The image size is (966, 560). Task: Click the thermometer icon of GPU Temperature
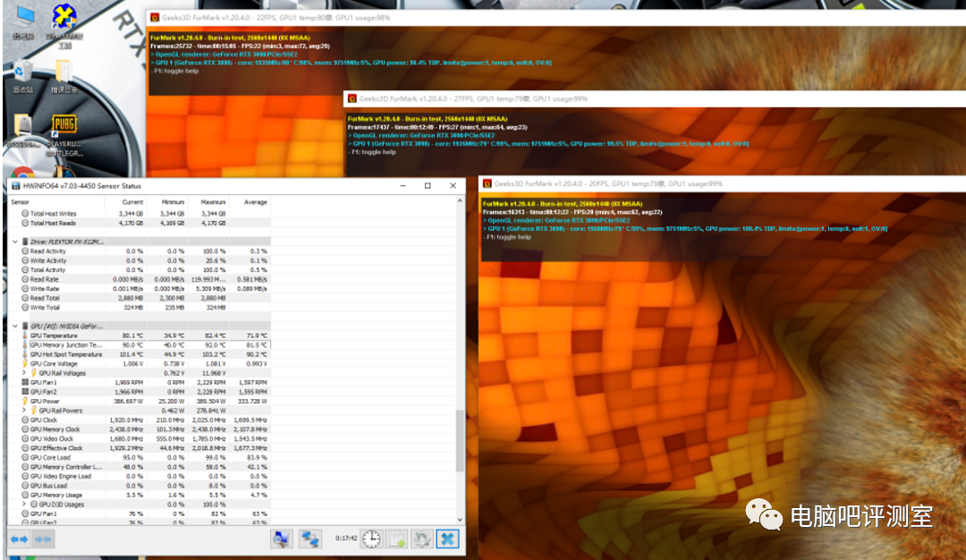[x=25, y=335]
